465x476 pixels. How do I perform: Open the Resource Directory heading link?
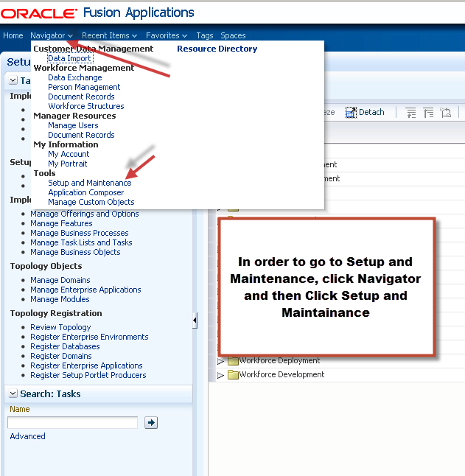click(217, 49)
